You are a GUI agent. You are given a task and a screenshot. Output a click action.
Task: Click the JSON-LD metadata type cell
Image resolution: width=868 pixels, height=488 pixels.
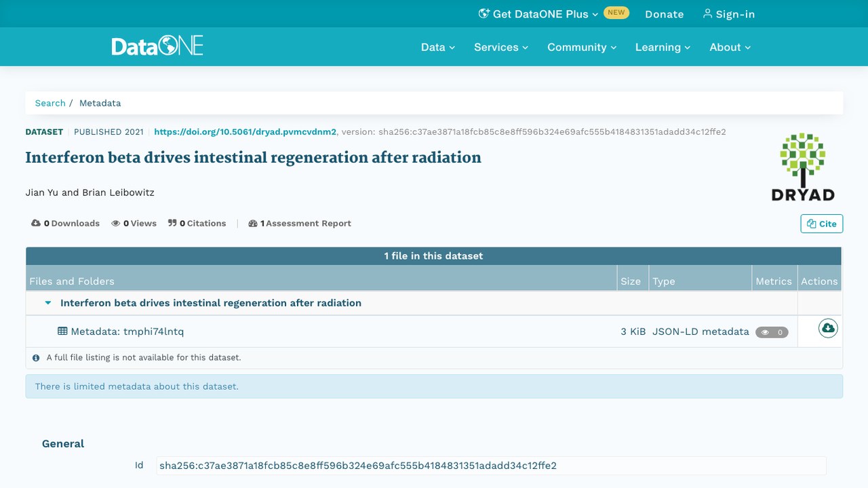[701, 331]
